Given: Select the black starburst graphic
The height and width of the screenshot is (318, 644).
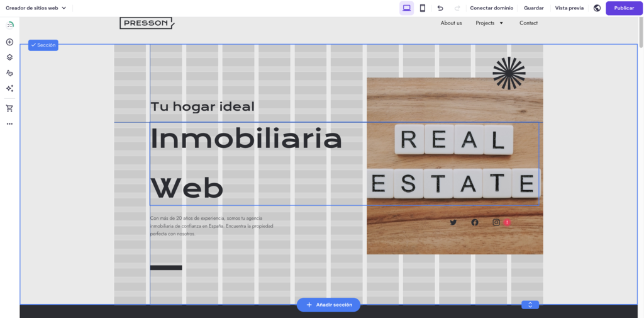Looking at the screenshot, I should pyautogui.click(x=509, y=73).
